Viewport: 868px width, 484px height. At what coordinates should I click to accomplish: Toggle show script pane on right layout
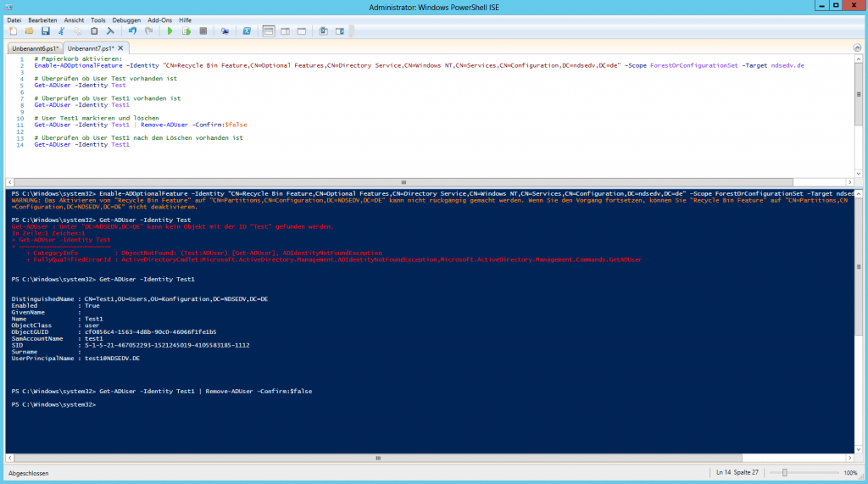click(284, 31)
